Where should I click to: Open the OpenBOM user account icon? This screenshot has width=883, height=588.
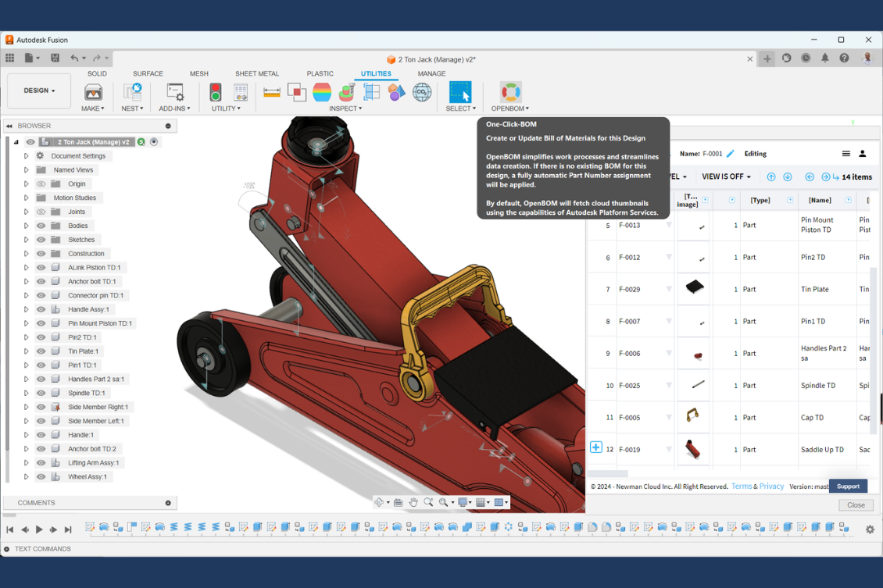(x=862, y=154)
